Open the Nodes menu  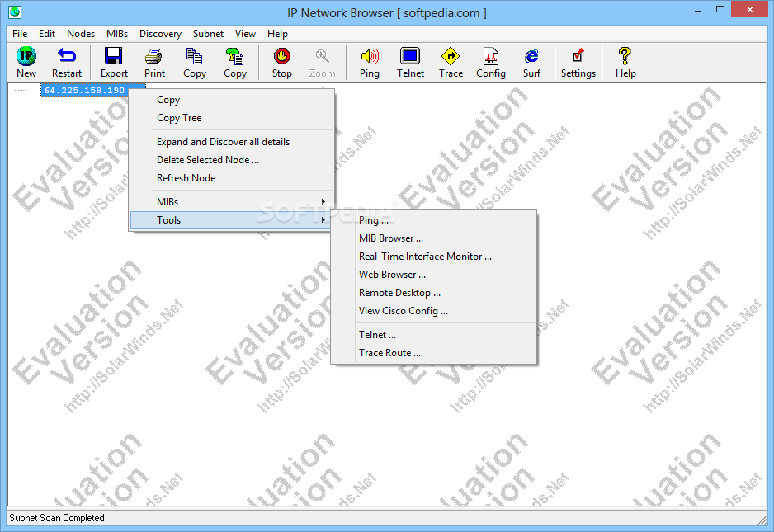pyautogui.click(x=81, y=34)
